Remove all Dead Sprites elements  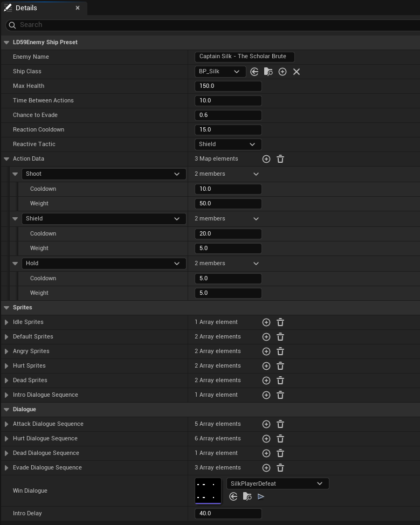click(280, 381)
